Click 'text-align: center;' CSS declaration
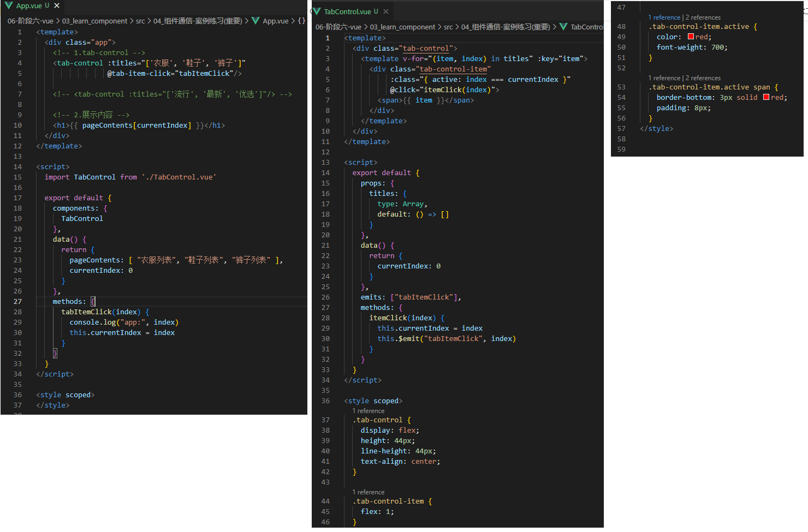 (x=400, y=461)
